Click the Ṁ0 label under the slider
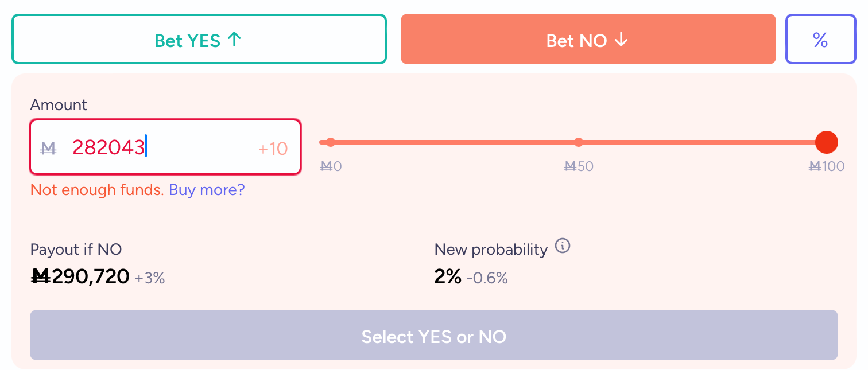Viewport: 868px width, 370px height. (x=331, y=166)
